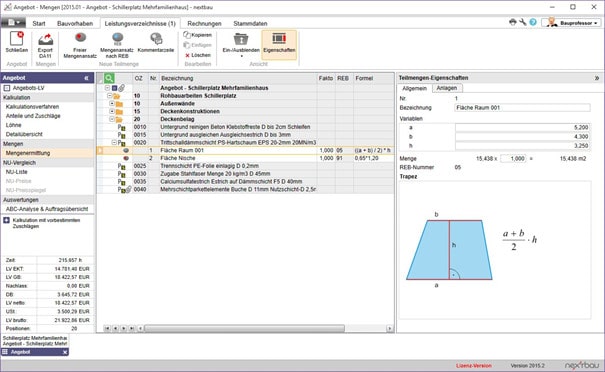Open Bauprofessor user dropdown

pyautogui.click(x=571, y=23)
